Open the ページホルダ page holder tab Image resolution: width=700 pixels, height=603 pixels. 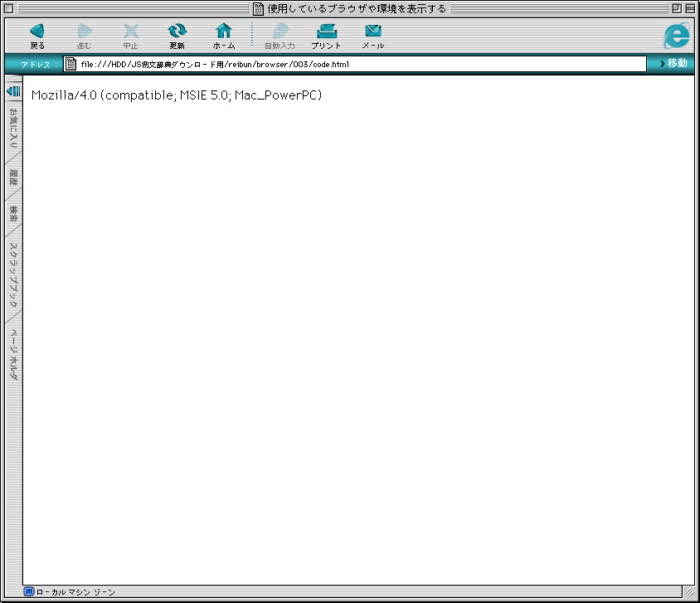13,354
